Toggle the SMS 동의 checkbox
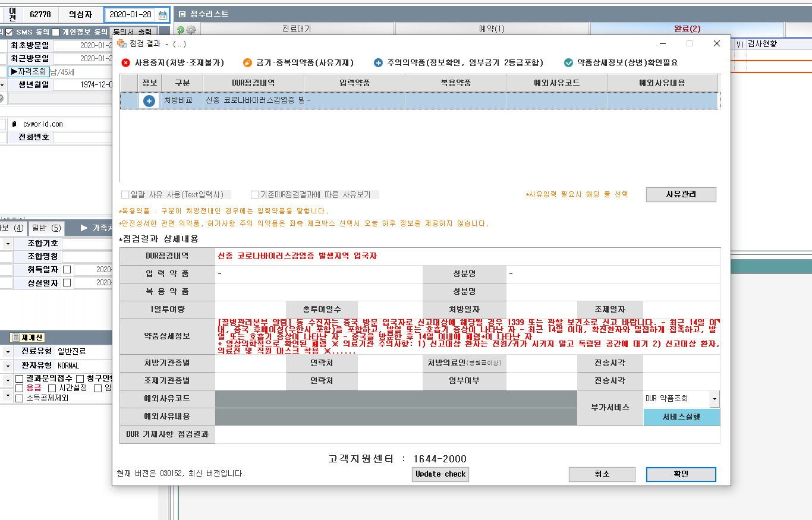Viewport: 812px width, 520px height. tap(9, 32)
